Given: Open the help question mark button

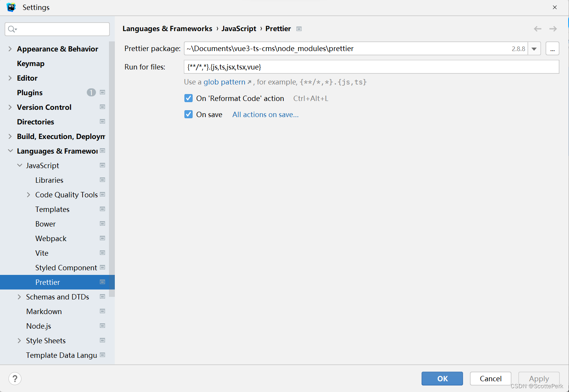Looking at the screenshot, I should [x=15, y=379].
